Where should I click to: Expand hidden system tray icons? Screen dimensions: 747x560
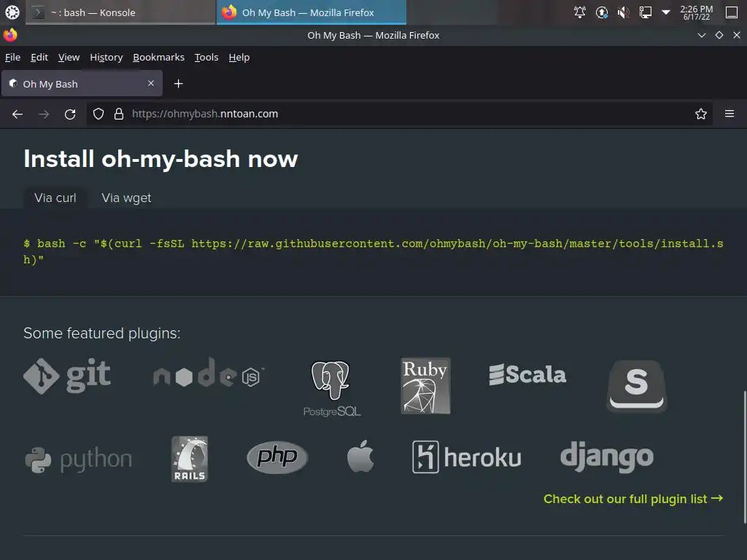click(666, 12)
